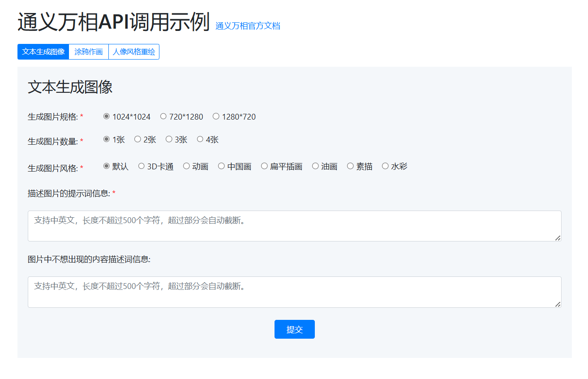Image resolution: width=588 pixels, height=379 pixels.
Task: Select the 1024*1024 image size
Action: point(107,116)
